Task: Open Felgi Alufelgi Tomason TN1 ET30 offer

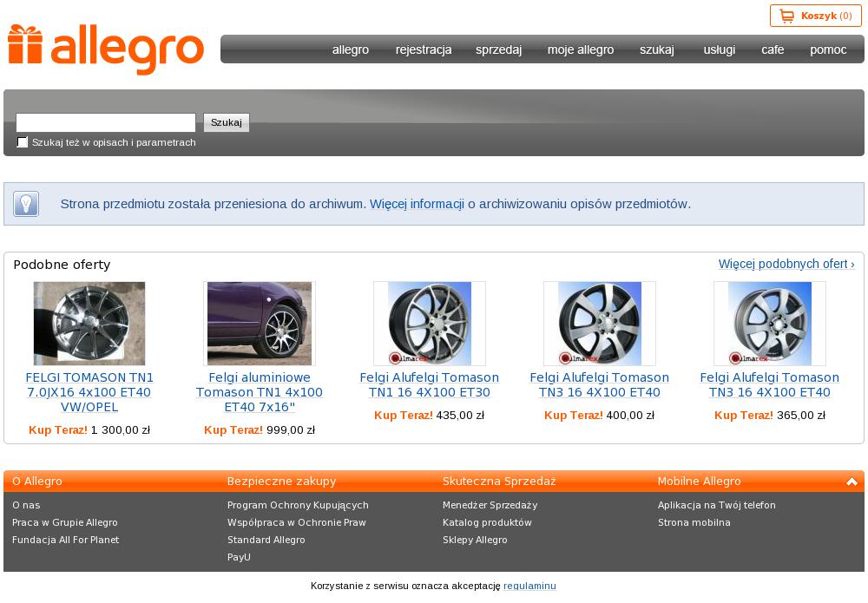Action: tap(430, 385)
